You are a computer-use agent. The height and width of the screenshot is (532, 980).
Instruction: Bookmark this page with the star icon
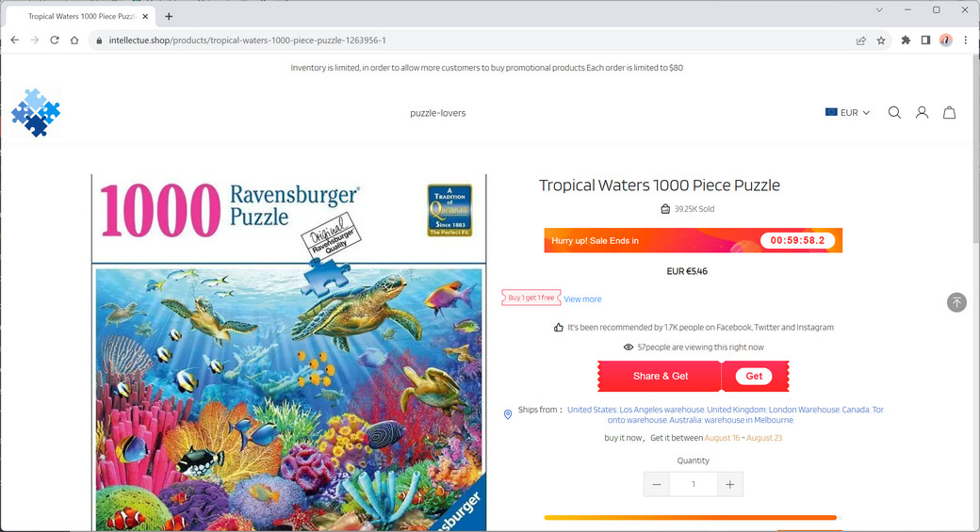click(881, 40)
